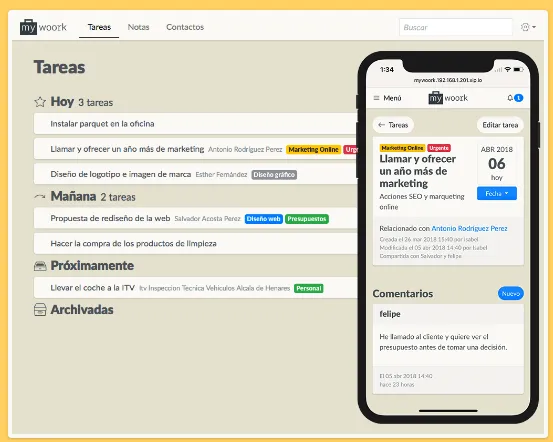Click the contact Salvador Acosta Perez
The width and height of the screenshot is (553, 442).
207,219
